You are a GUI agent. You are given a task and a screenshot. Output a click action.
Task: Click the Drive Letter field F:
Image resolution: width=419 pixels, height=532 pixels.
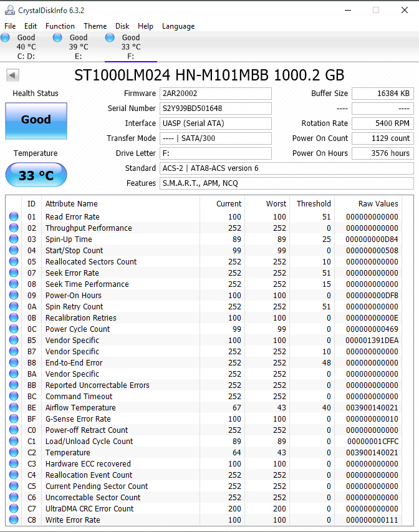216,153
